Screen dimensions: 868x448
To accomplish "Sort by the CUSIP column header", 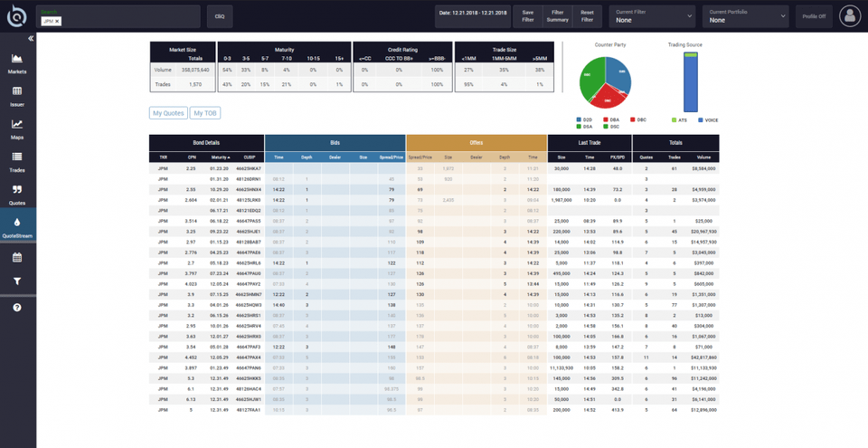I will tap(249, 157).
